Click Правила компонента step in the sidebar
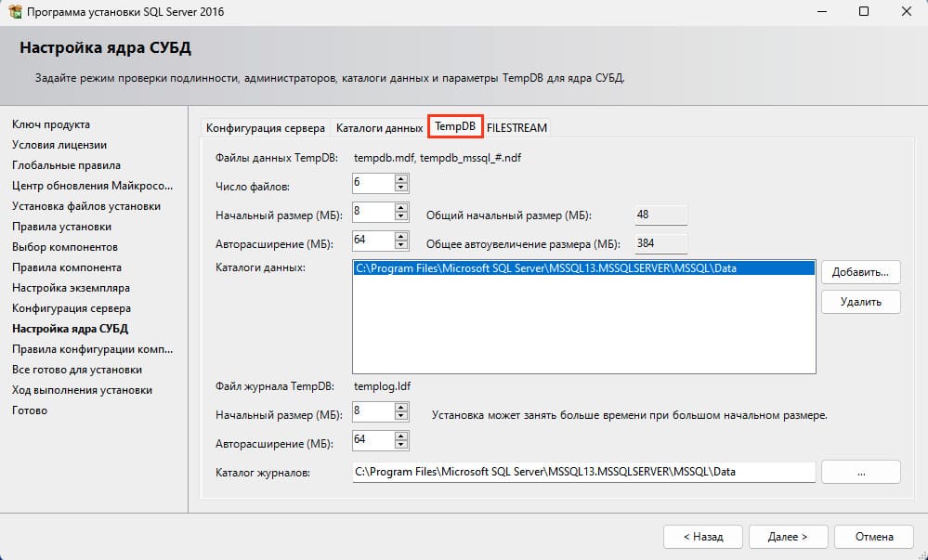928x560 pixels. coord(67,267)
